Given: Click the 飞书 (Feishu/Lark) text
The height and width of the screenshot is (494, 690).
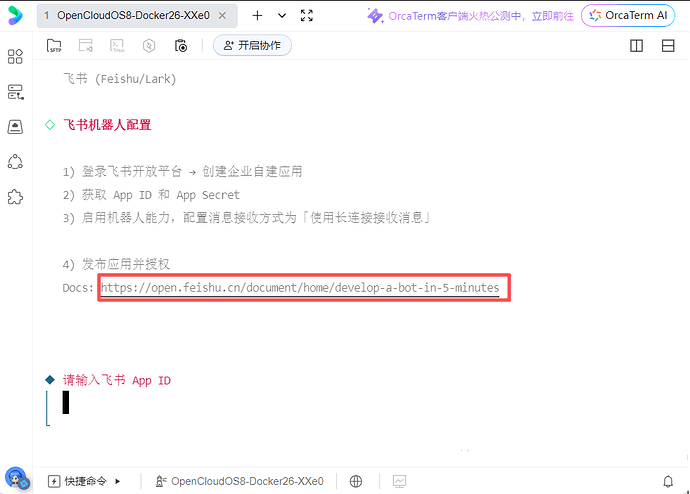Looking at the screenshot, I should (x=120, y=79).
